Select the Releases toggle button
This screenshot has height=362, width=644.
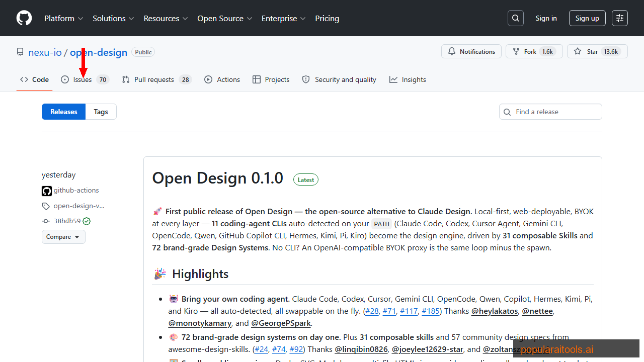(64, 112)
